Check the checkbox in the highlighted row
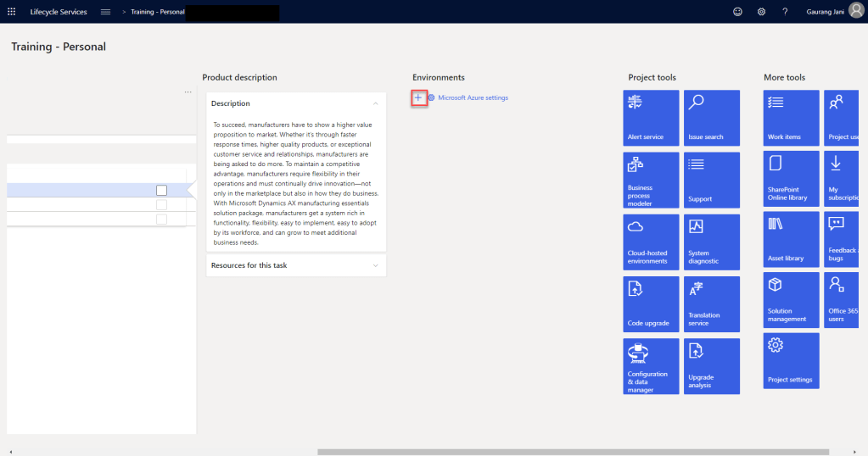 (x=162, y=191)
